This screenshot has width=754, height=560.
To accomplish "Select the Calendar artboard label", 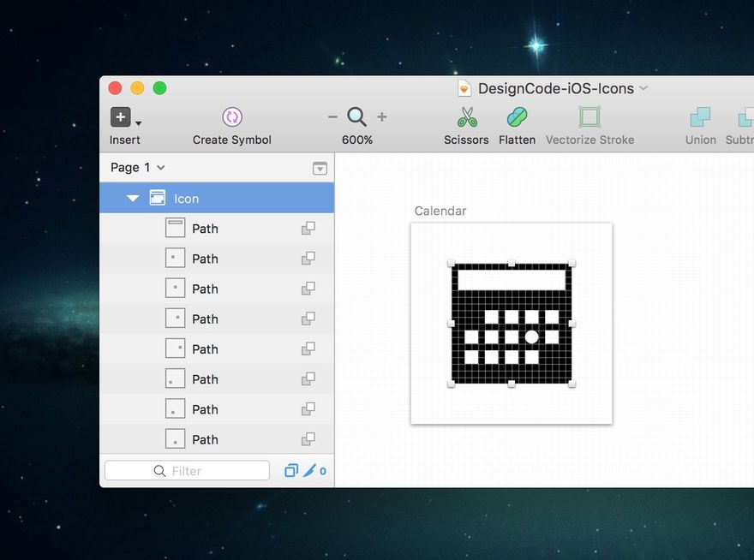I will tap(440, 211).
